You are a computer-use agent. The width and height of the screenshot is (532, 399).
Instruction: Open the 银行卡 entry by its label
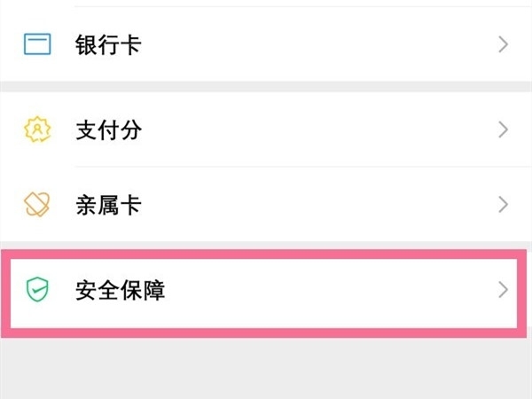point(108,44)
